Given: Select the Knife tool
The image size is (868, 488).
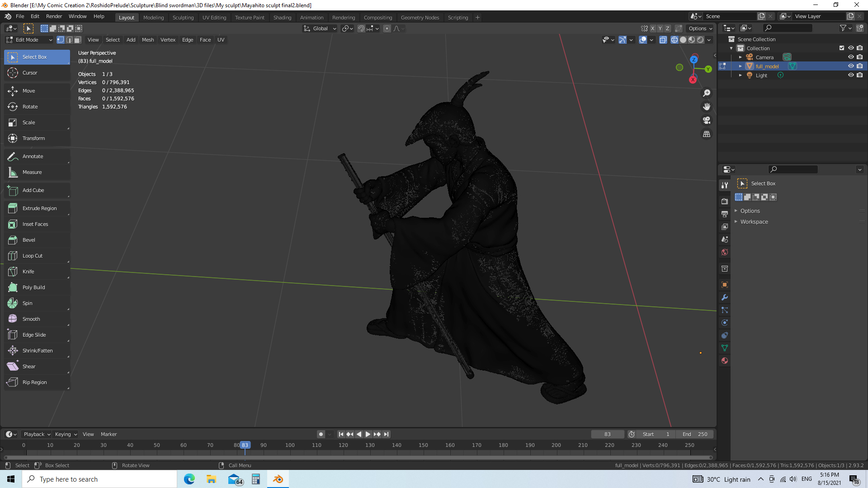Looking at the screenshot, I should click(x=37, y=272).
